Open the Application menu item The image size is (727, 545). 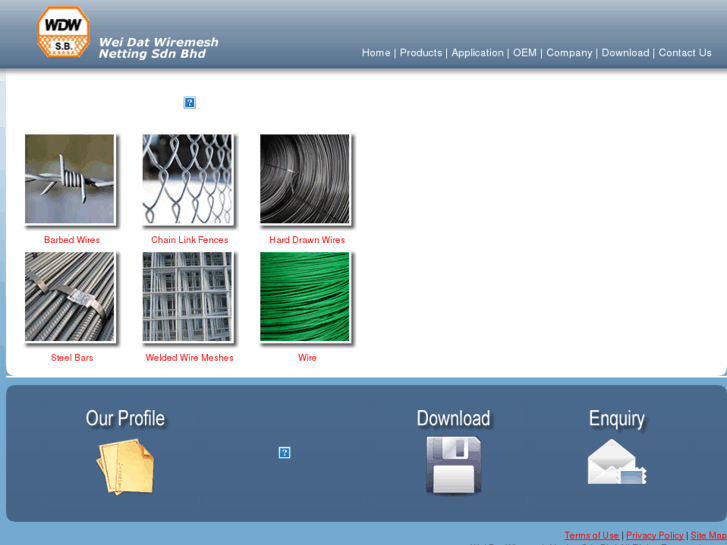pyautogui.click(x=478, y=53)
